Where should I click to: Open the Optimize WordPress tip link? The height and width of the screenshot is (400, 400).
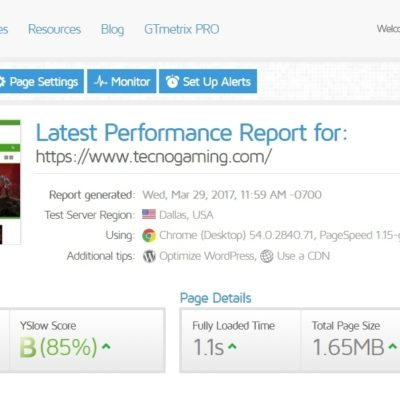point(207,256)
